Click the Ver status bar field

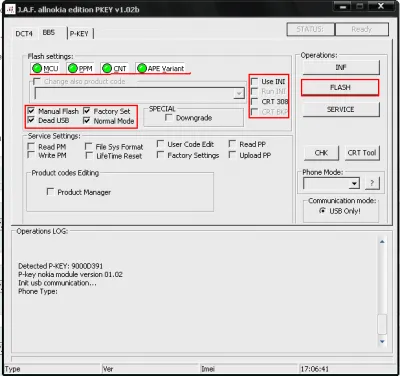150,369
